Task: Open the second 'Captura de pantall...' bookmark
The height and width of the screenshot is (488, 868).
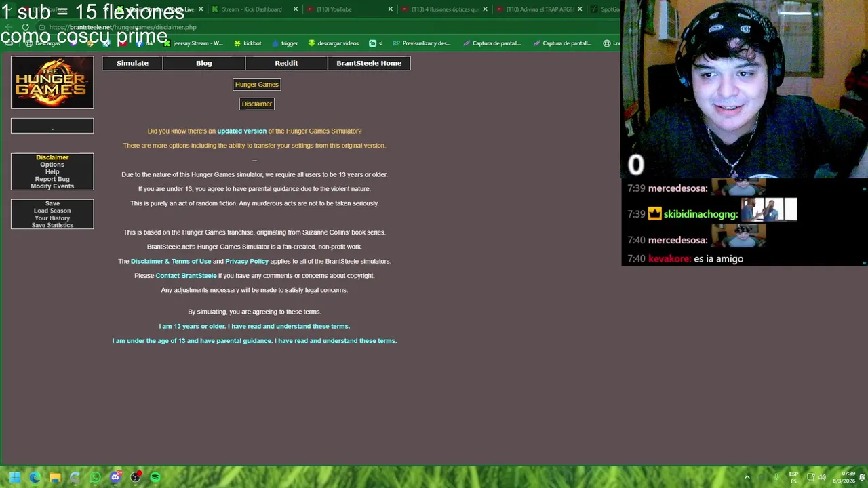Action: [x=563, y=43]
